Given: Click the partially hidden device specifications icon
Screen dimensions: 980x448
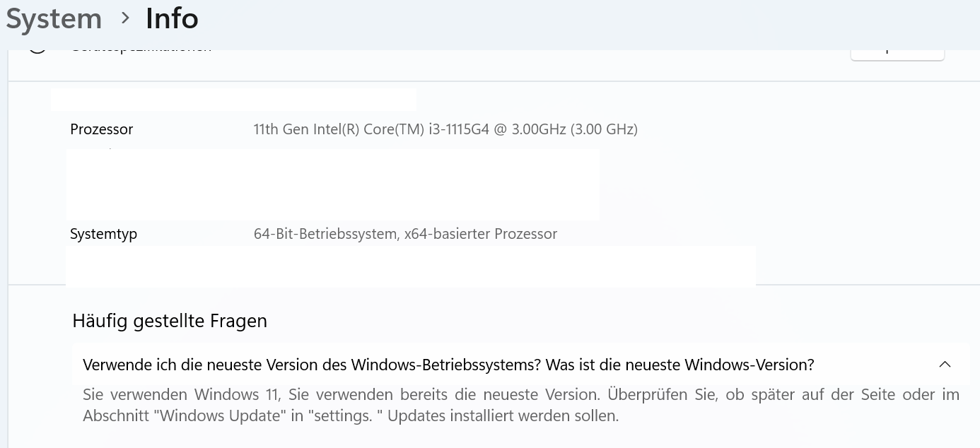Looking at the screenshot, I should 37,51.
